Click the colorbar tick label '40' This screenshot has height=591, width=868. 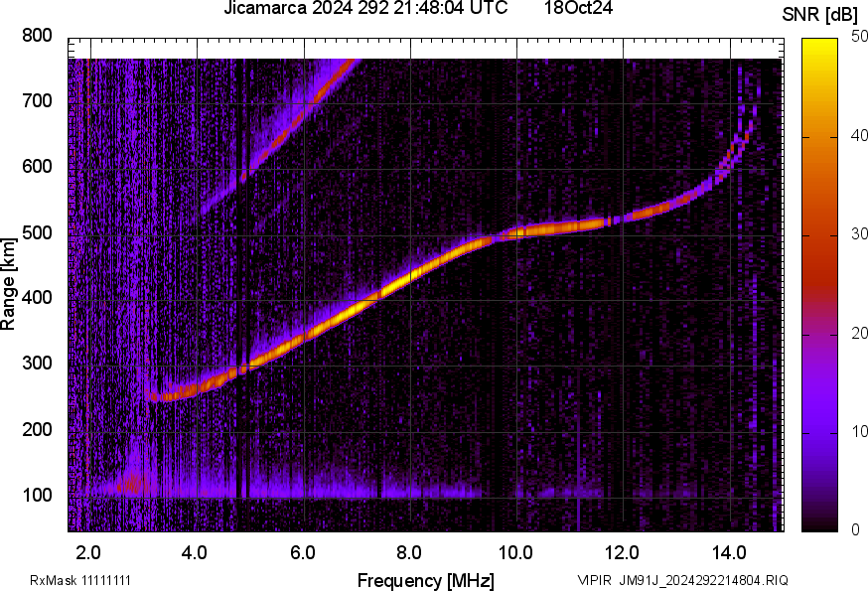point(859,136)
